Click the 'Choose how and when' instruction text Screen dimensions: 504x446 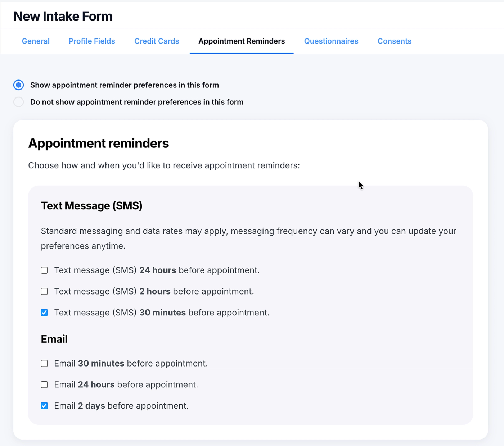[164, 165]
